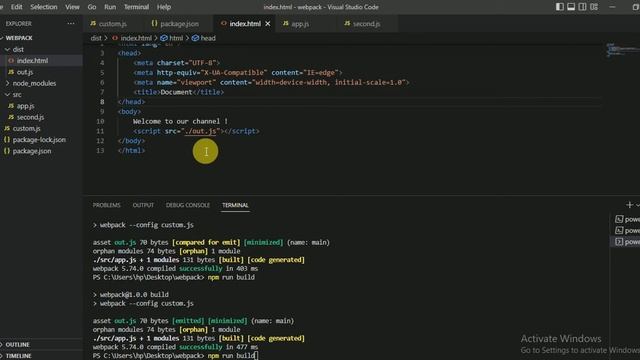Click the ./out.js script source link
The height and width of the screenshot is (360, 640).
pos(200,131)
